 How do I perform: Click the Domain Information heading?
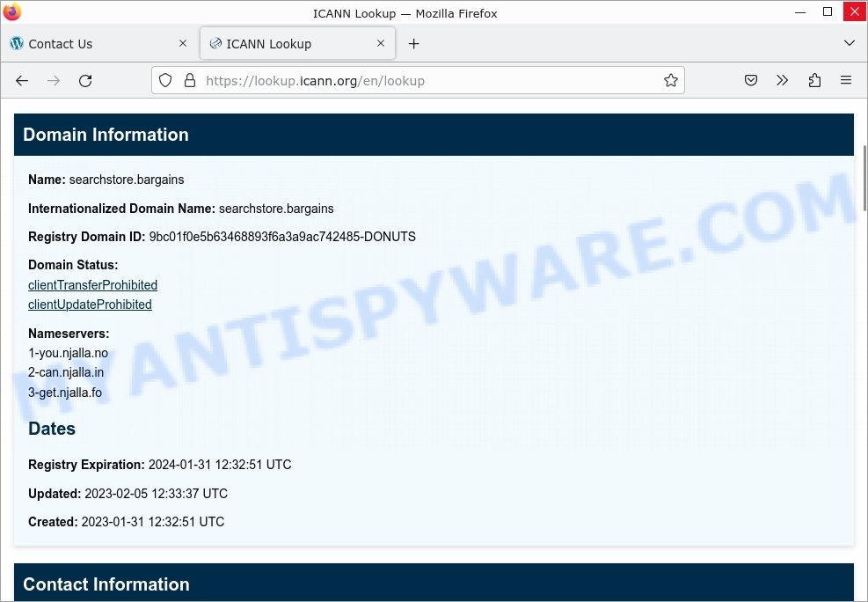(106, 135)
